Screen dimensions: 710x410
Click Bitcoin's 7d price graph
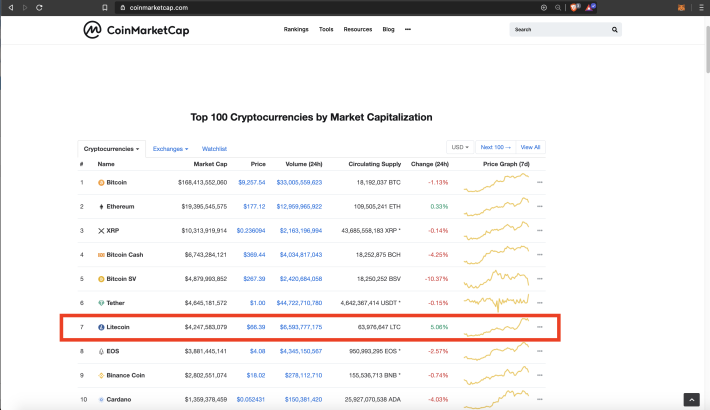496,183
